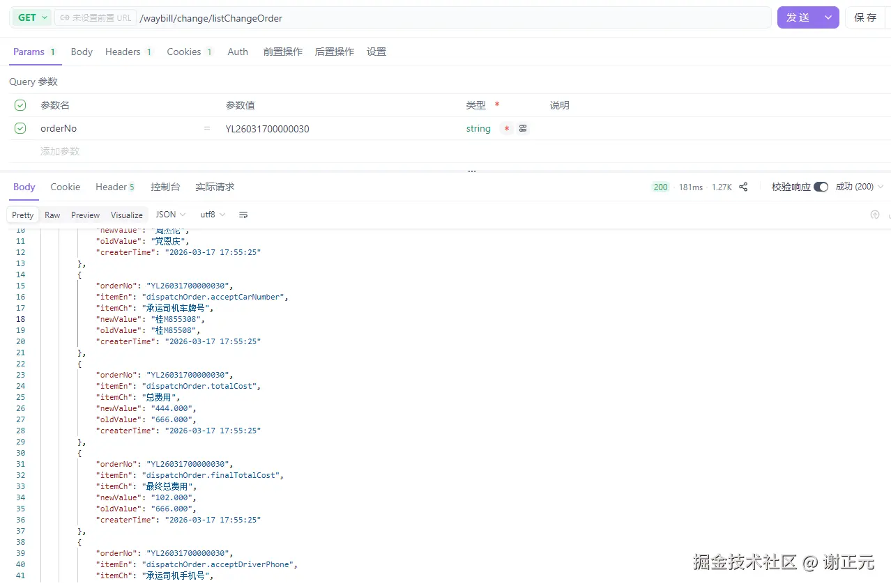Toggle the select-all params checkbox
This screenshot has height=588, width=891.
click(20, 105)
